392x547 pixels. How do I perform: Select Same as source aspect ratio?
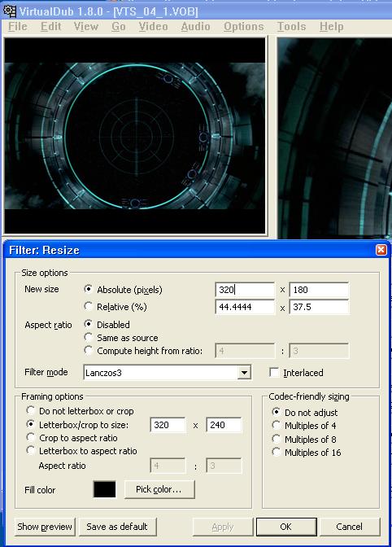[88, 337]
